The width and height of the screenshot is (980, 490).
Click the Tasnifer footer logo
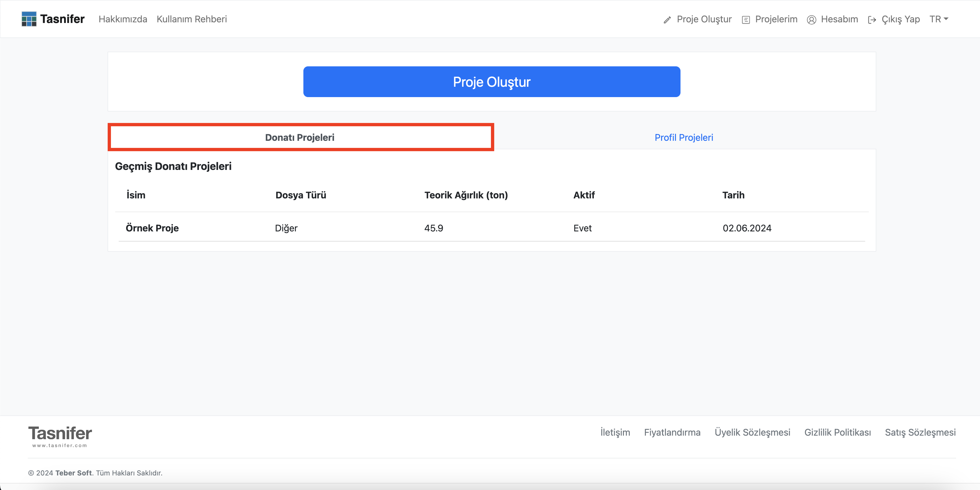coord(60,436)
